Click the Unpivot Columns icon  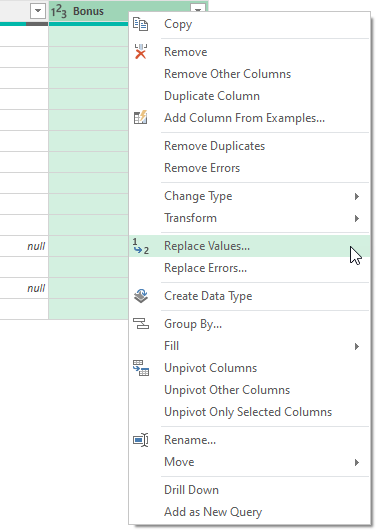[x=140, y=368]
